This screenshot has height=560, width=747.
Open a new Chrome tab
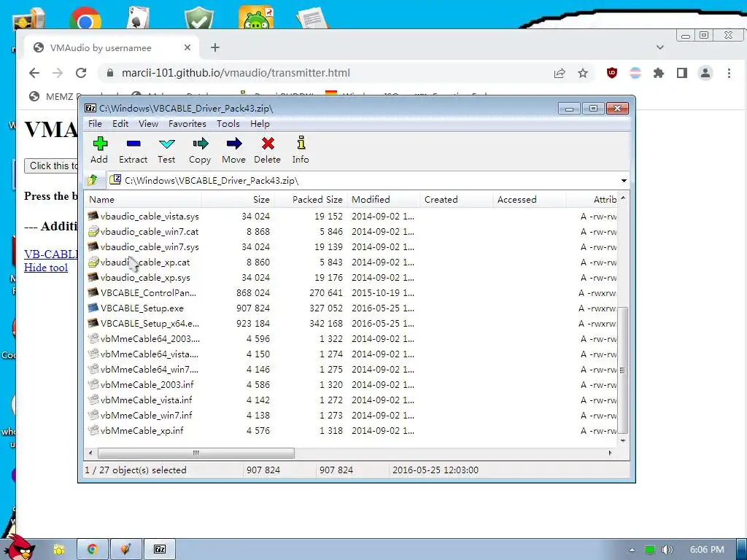click(215, 47)
